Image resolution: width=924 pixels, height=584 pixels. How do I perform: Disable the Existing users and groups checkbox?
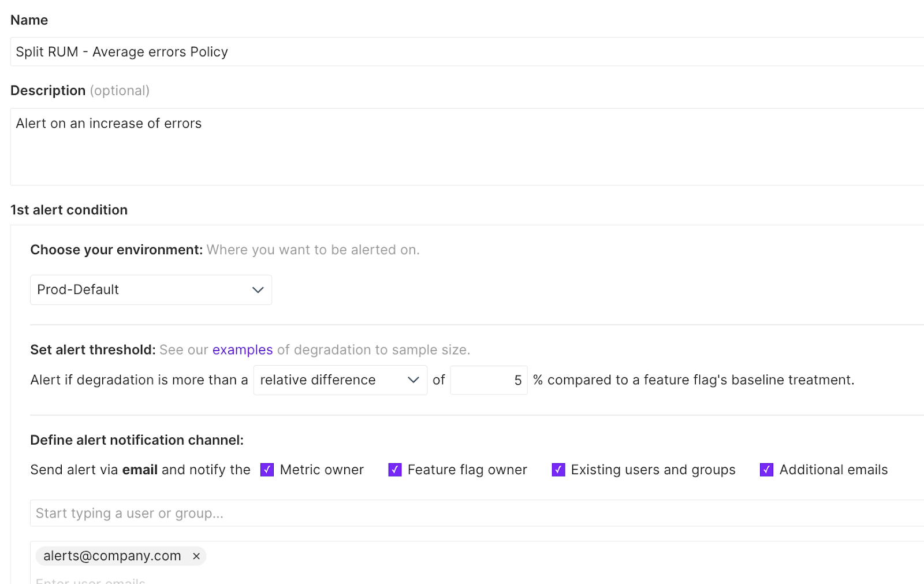(x=558, y=470)
